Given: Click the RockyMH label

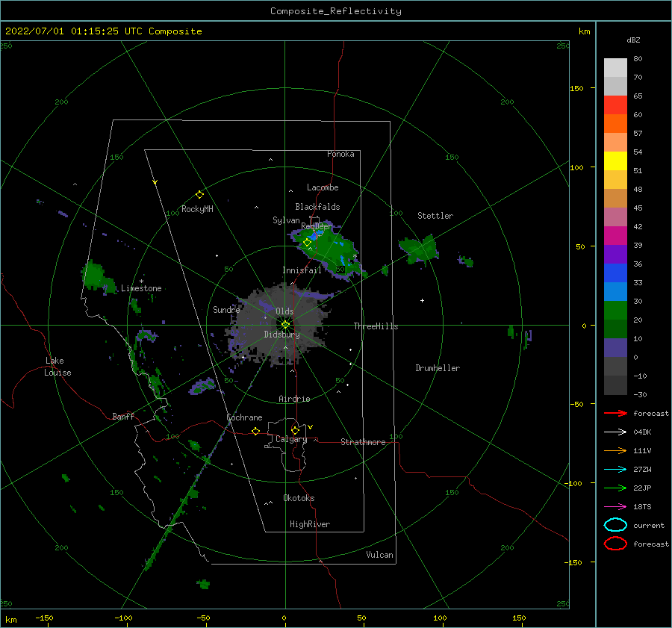Looking at the screenshot, I should [x=197, y=209].
